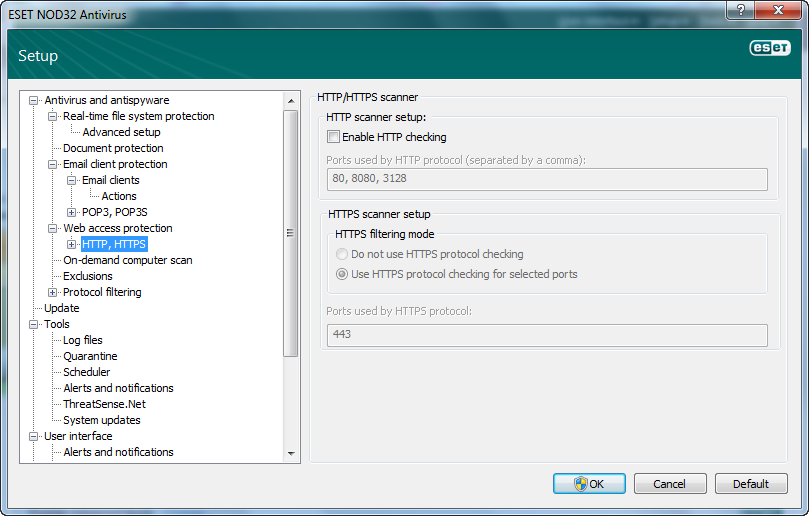This screenshot has width=809, height=516.
Task: Select Alerts and notifications under User interface
Action: click(118, 452)
